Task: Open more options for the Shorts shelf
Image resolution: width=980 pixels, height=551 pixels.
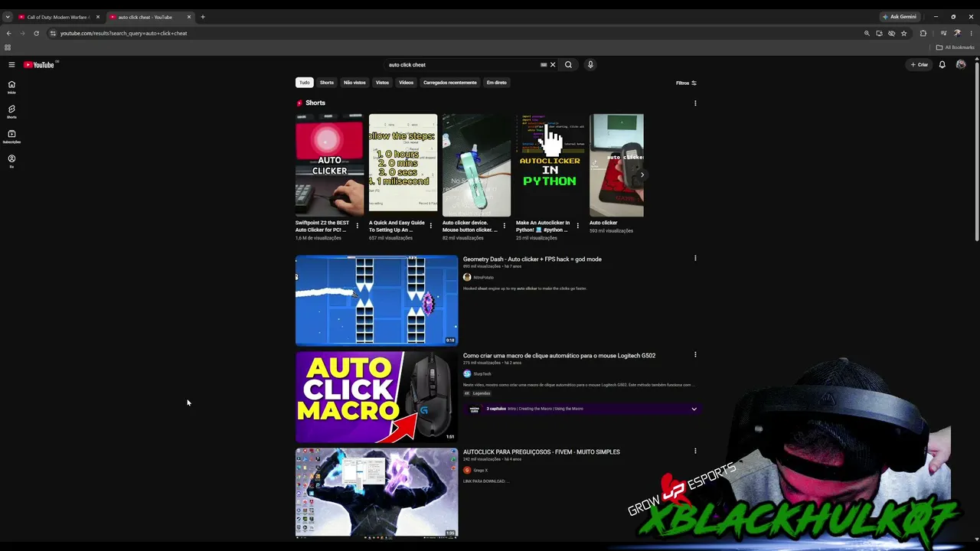Action: [695, 103]
